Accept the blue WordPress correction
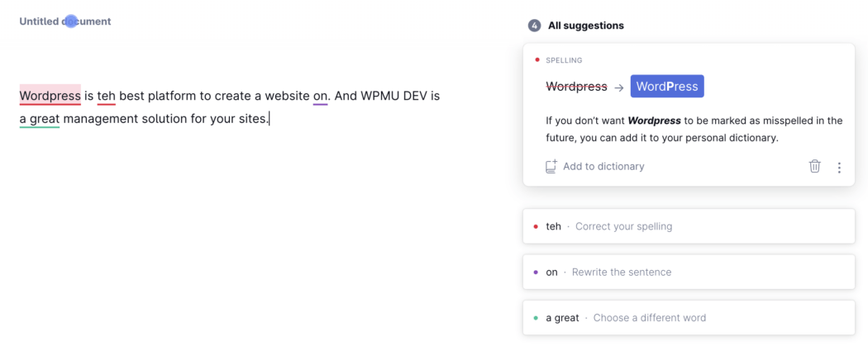This screenshot has height=360, width=868. 666,87
